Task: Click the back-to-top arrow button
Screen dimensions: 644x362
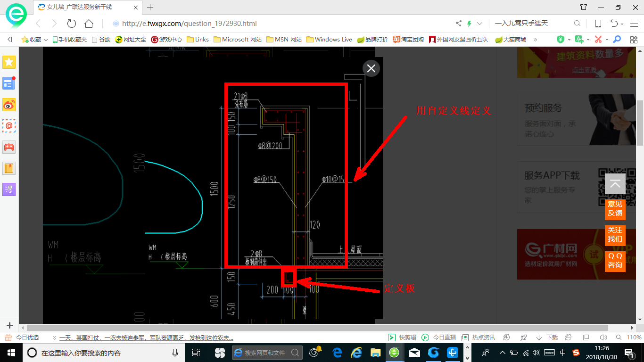Action: coord(615,184)
